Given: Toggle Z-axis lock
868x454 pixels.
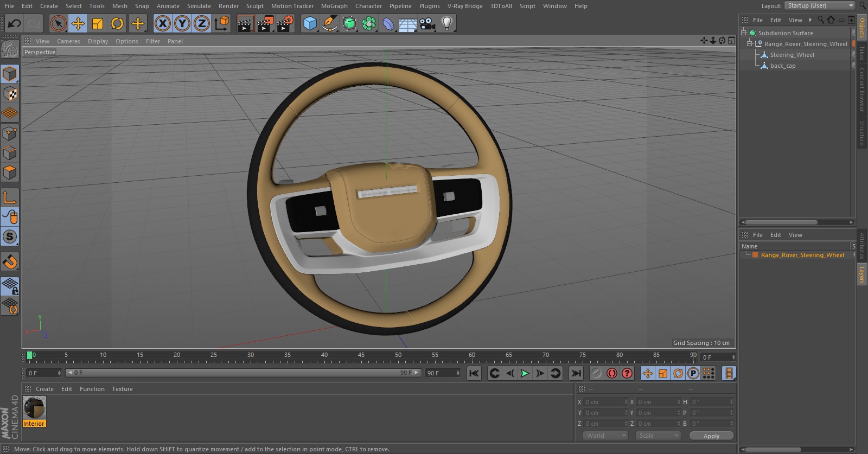Looking at the screenshot, I should [202, 23].
